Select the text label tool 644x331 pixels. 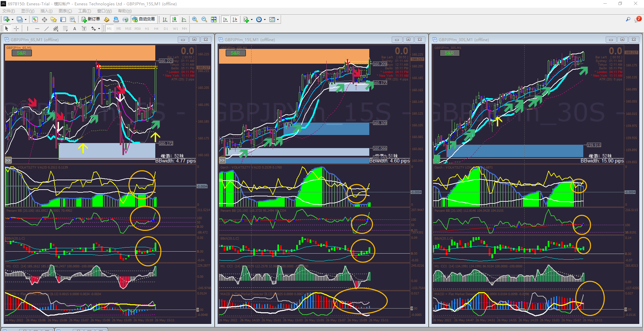pyautogui.click(x=84, y=28)
